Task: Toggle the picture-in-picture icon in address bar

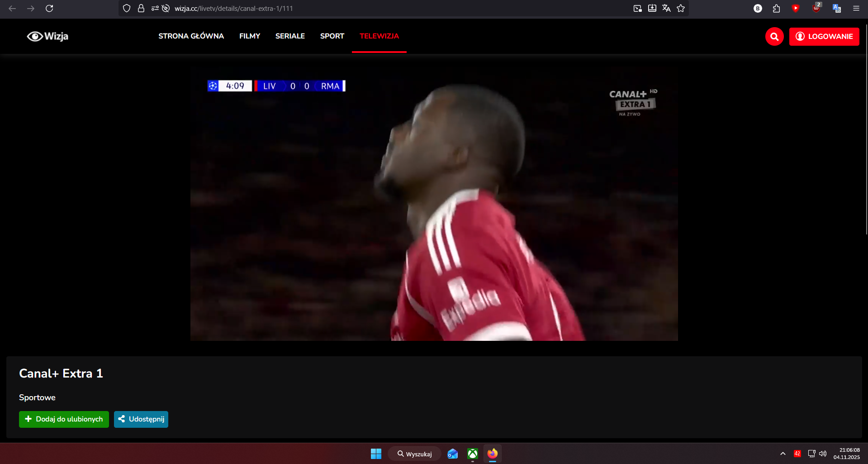Action: 637,8
